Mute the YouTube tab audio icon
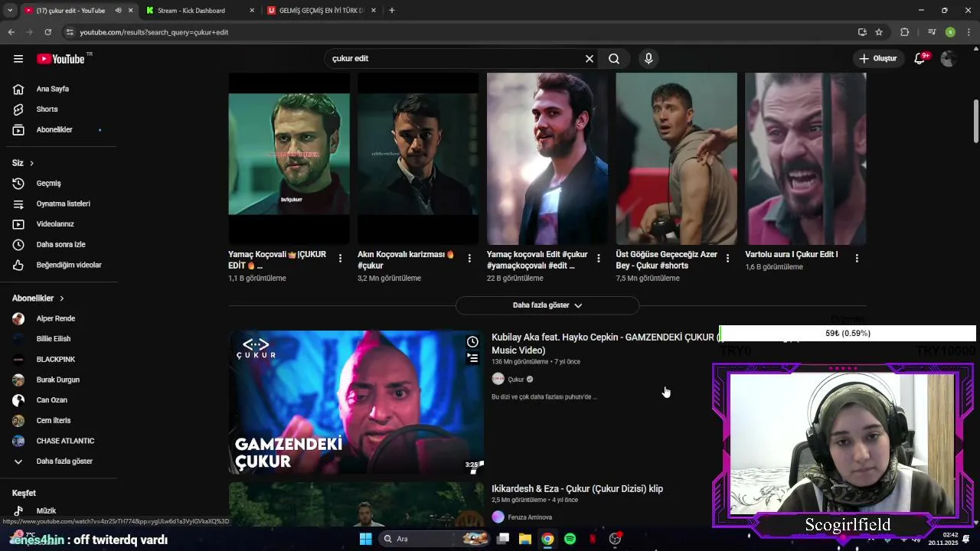 tap(118, 11)
